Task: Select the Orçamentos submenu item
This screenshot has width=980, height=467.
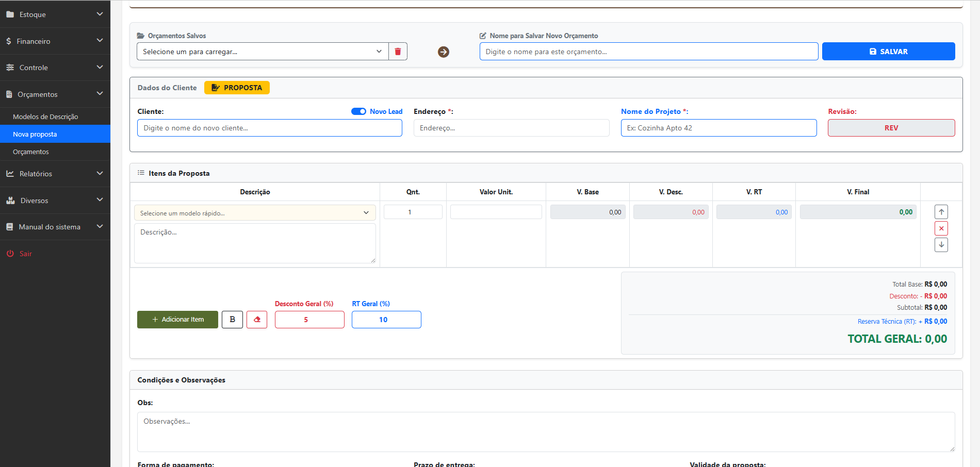Action: [x=31, y=152]
